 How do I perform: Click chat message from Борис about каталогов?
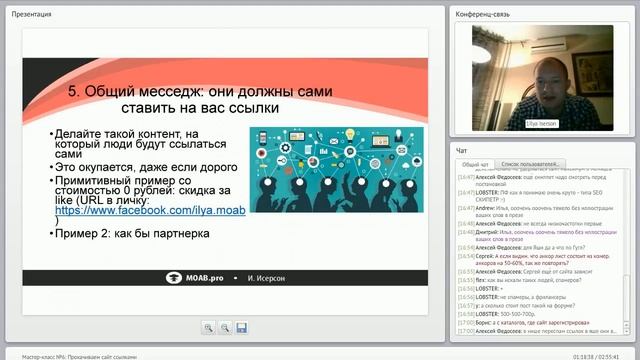[x=524, y=323]
